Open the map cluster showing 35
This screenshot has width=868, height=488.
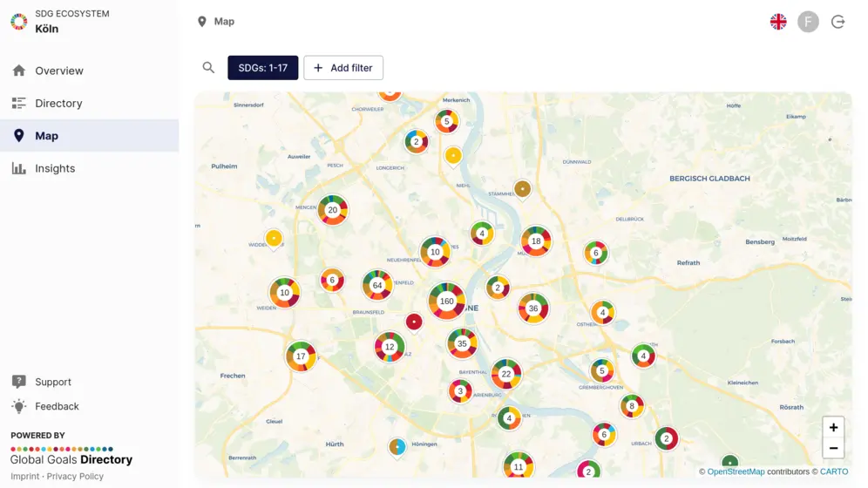tap(462, 343)
